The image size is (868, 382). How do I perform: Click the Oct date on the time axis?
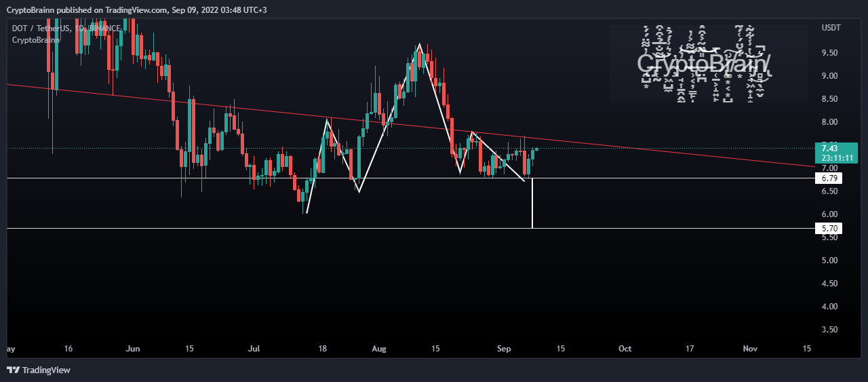click(x=625, y=349)
